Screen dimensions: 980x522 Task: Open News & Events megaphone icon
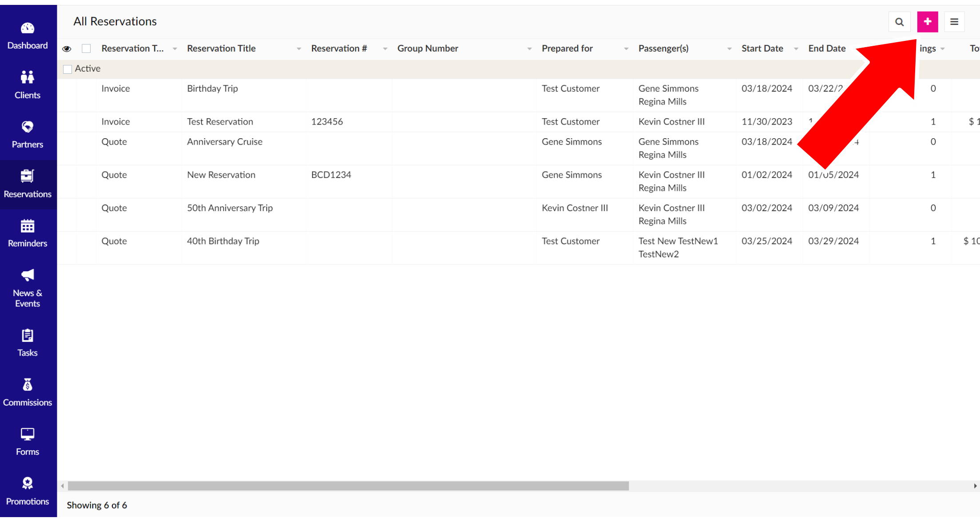click(x=28, y=275)
